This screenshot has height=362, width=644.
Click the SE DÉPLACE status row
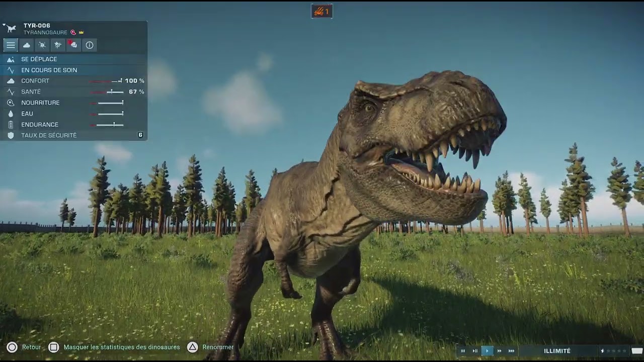pos(73,59)
